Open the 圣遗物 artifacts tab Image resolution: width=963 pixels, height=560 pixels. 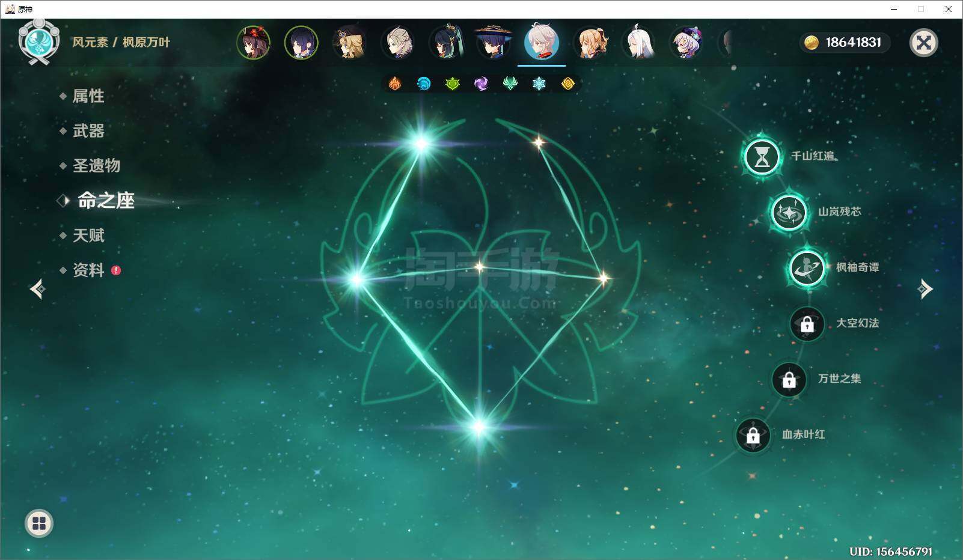click(x=96, y=166)
